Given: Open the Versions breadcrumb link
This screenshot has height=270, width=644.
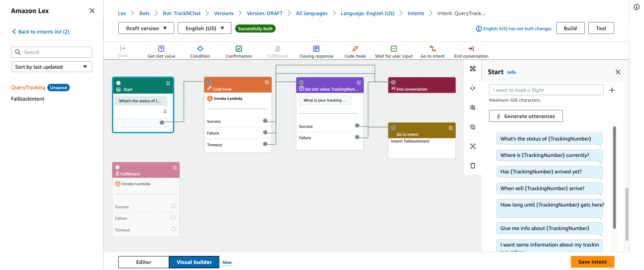Looking at the screenshot, I should (224, 13).
